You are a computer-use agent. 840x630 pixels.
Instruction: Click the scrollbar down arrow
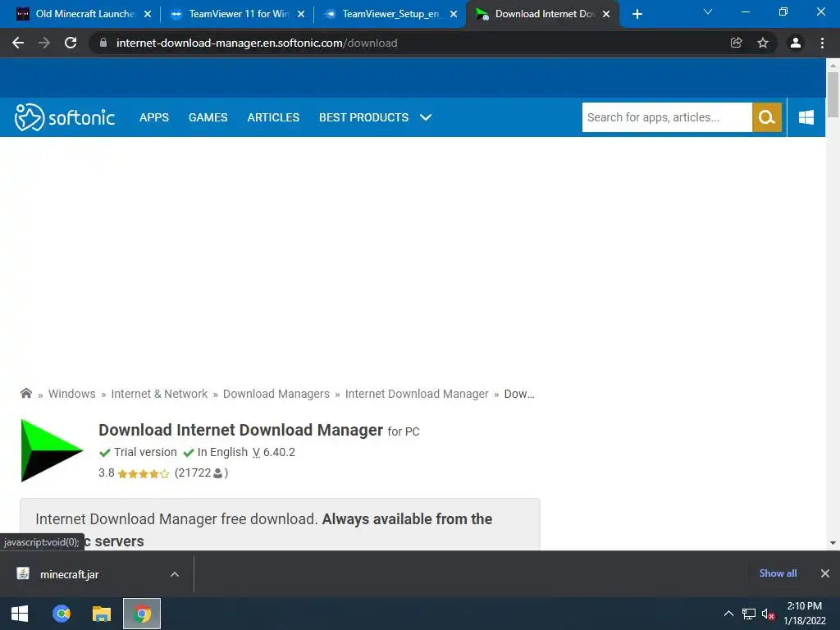pos(833,543)
